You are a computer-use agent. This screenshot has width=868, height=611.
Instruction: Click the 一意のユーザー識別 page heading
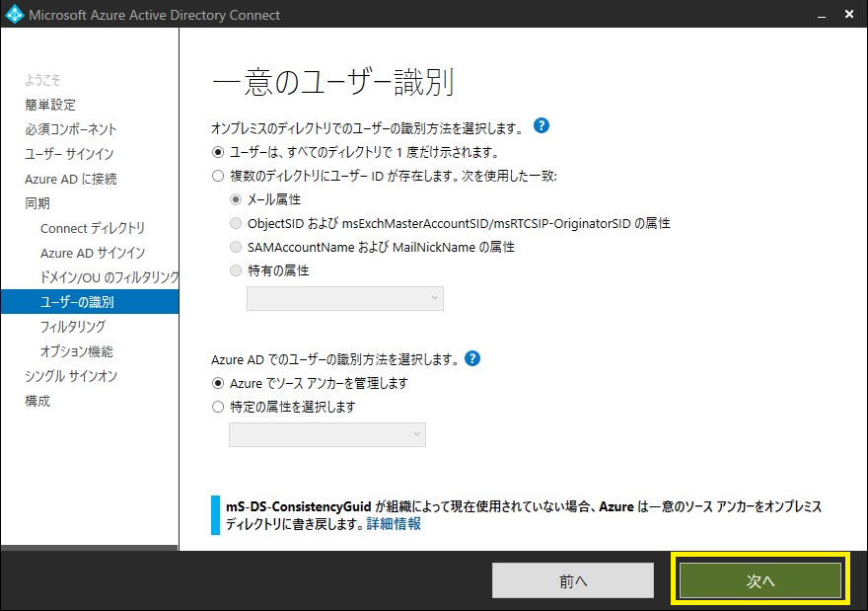(333, 81)
